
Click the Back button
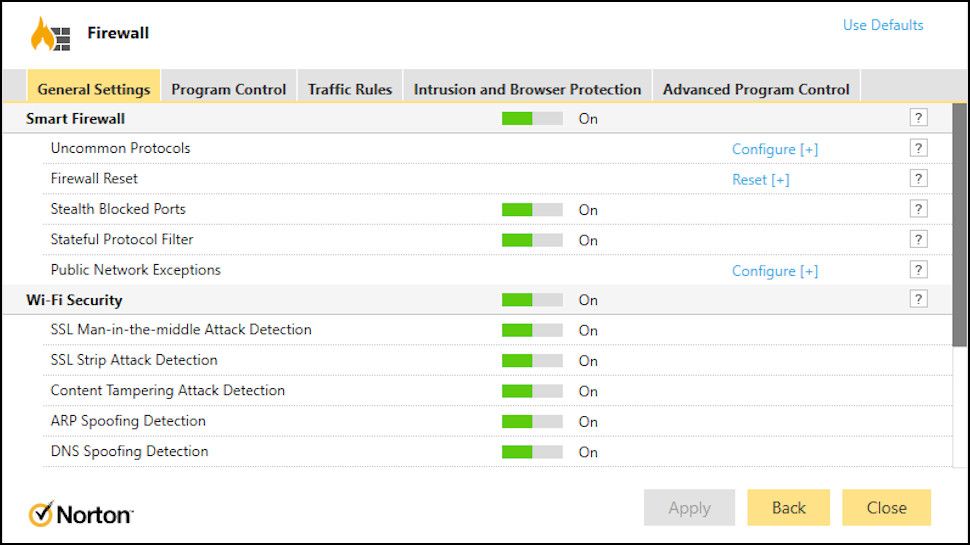click(789, 508)
